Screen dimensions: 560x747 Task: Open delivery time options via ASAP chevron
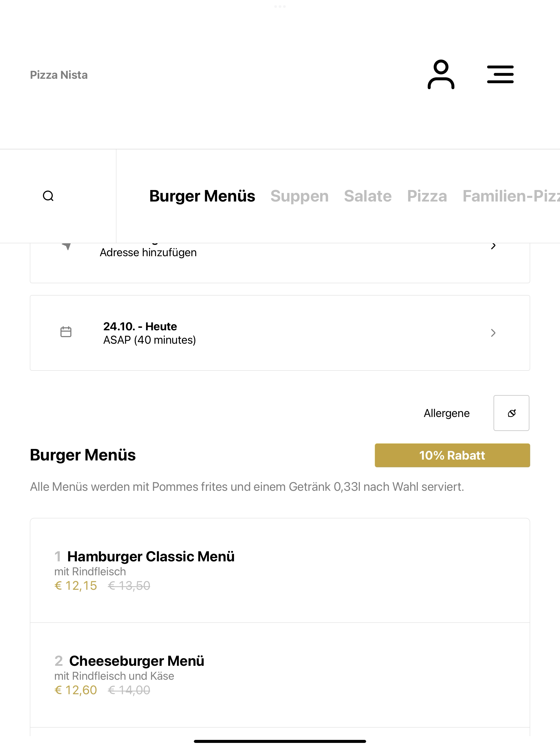[493, 333]
